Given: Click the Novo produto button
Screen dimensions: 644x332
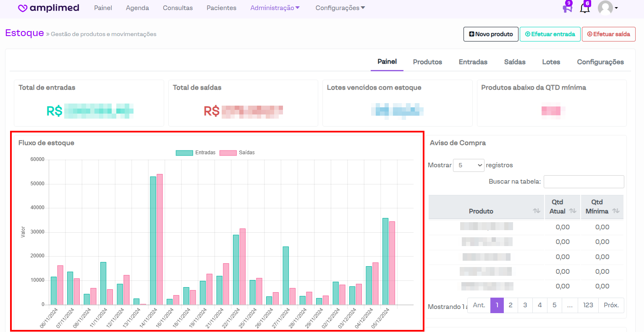Looking at the screenshot, I should coord(491,34).
